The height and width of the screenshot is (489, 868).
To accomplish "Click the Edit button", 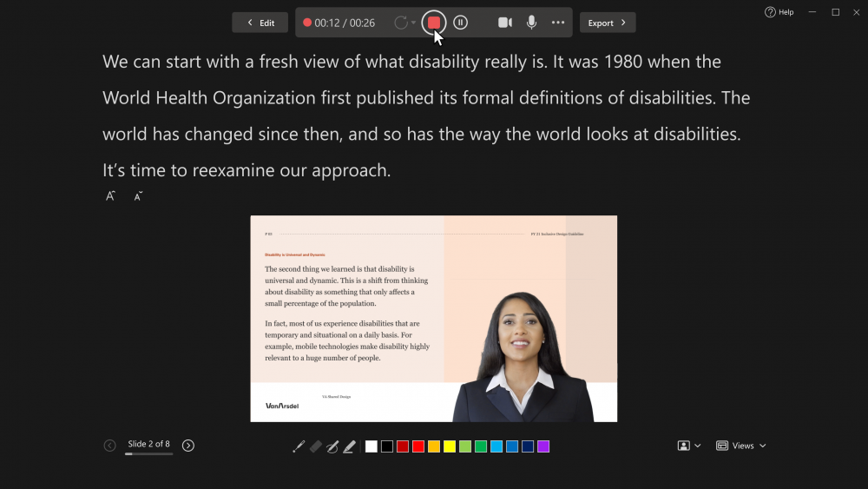I will point(260,23).
